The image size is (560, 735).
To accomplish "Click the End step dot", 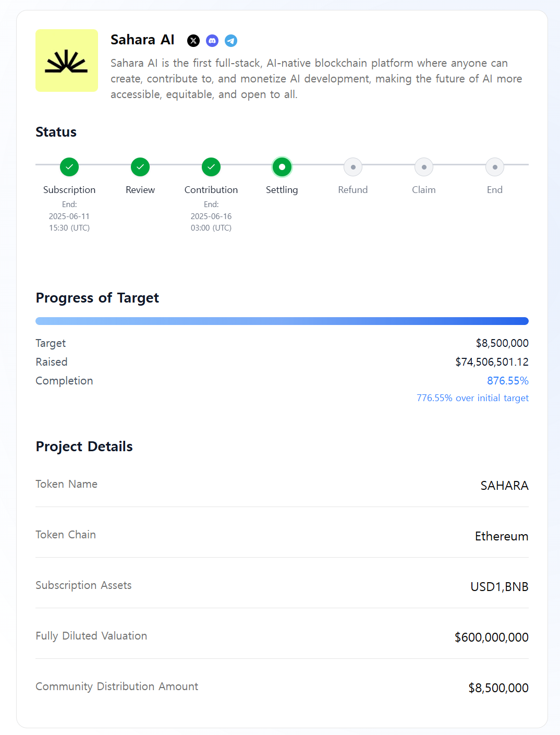I will pyautogui.click(x=495, y=167).
